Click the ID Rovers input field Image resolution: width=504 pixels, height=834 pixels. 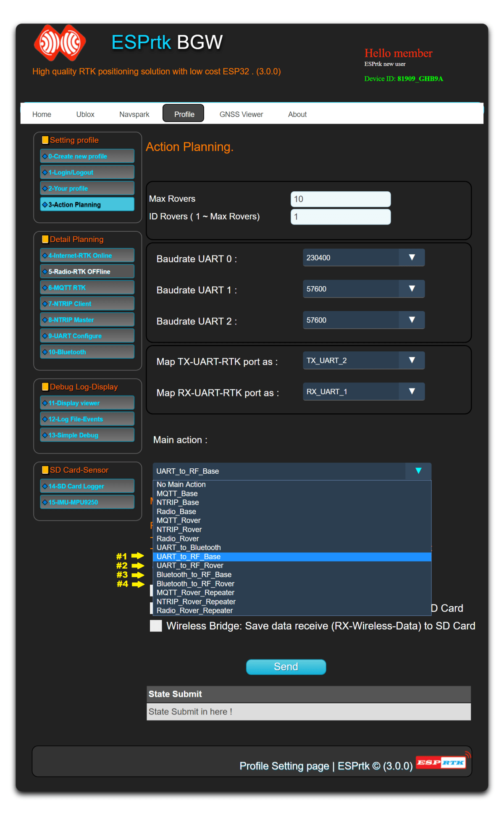tap(341, 217)
